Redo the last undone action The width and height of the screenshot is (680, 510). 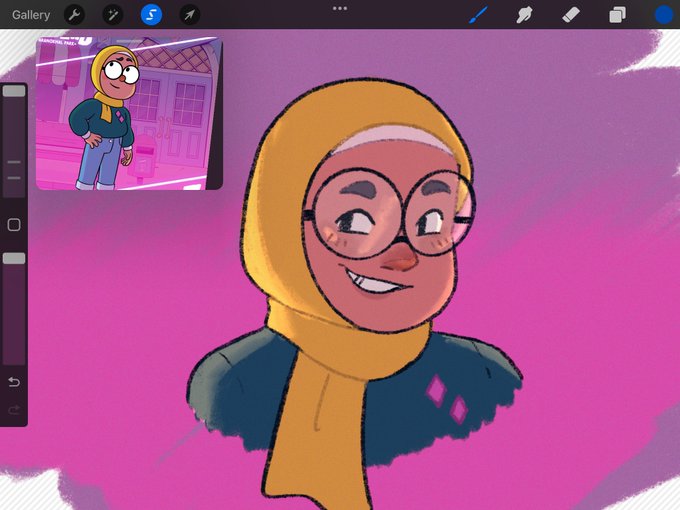pyautogui.click(x=14, y=410)
